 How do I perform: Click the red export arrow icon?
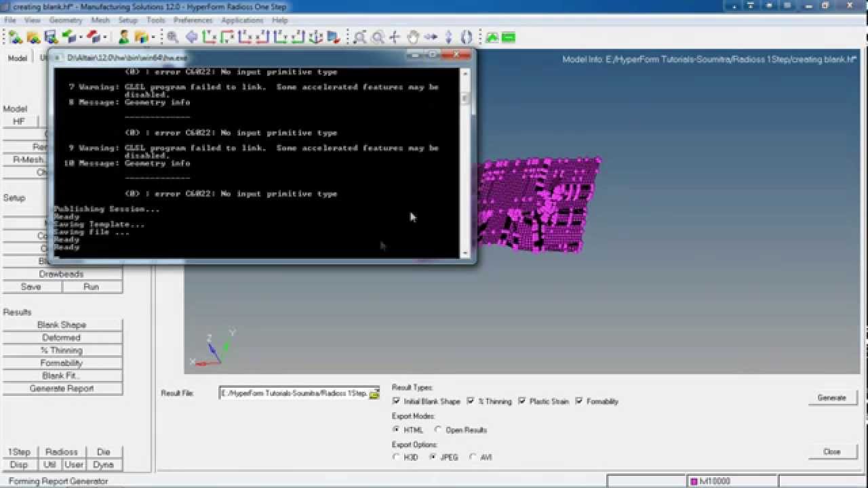(x=94, y=37)
